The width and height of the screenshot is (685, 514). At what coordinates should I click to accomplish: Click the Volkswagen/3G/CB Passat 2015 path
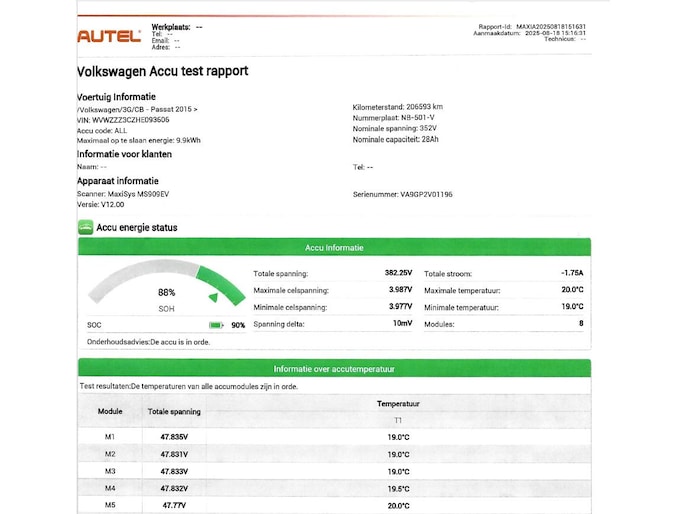pos(137,109)
